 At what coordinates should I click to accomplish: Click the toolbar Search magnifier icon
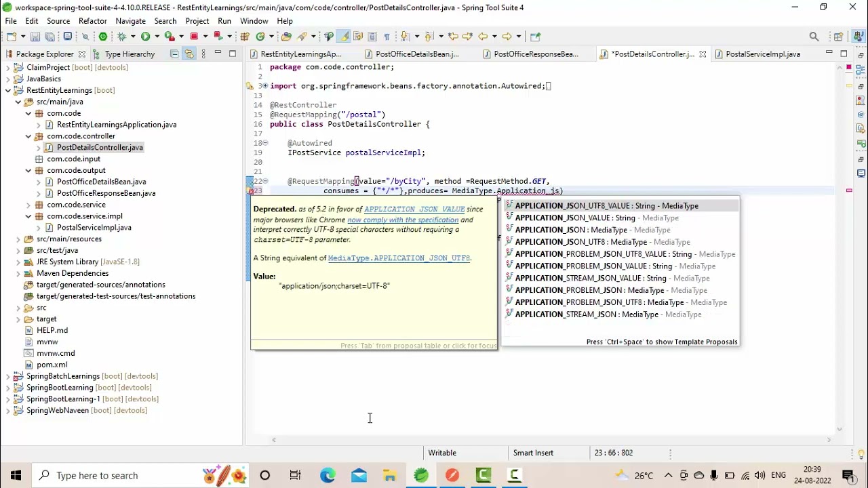(814, 37)
